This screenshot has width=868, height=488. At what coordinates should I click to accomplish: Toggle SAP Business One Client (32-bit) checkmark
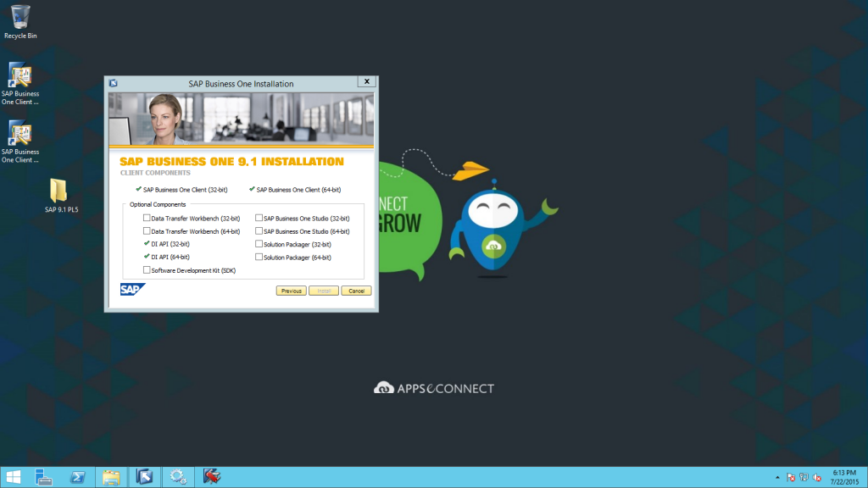pyautogui.click(x=138, y=189)
